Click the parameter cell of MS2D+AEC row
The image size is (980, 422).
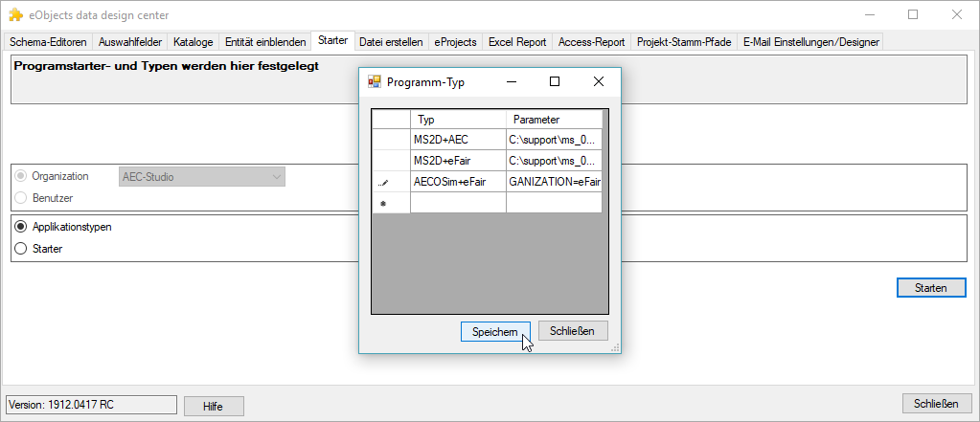coord(554,139)
